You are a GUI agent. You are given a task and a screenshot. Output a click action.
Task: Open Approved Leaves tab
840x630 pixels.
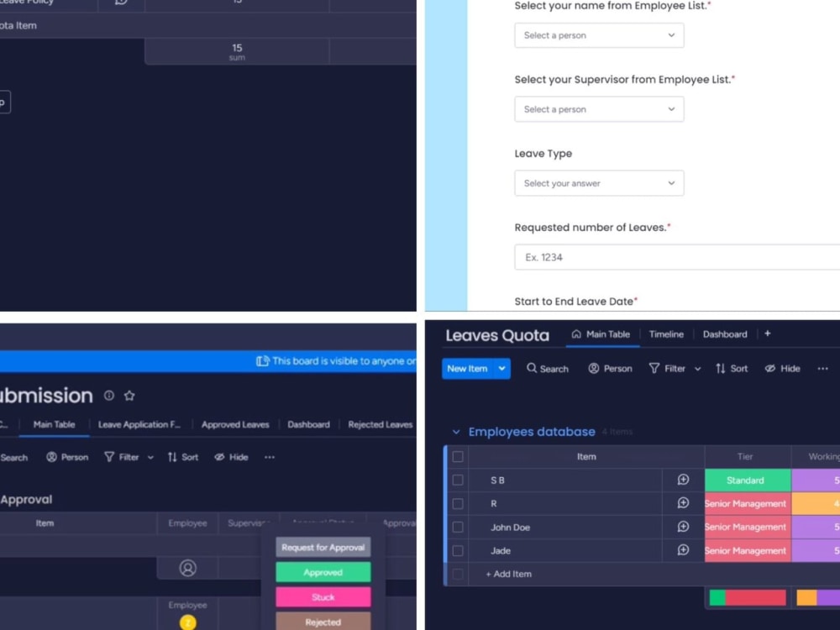tap(235, 424)
